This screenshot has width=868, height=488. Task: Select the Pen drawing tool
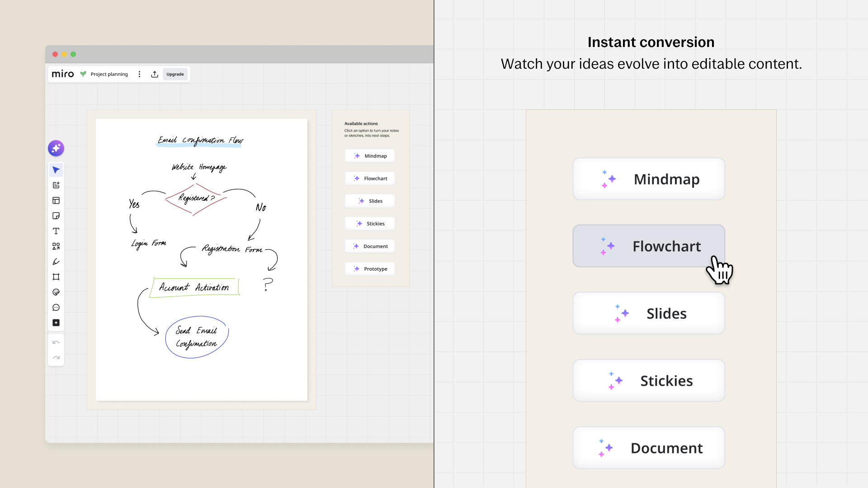[x=56, y=262]
